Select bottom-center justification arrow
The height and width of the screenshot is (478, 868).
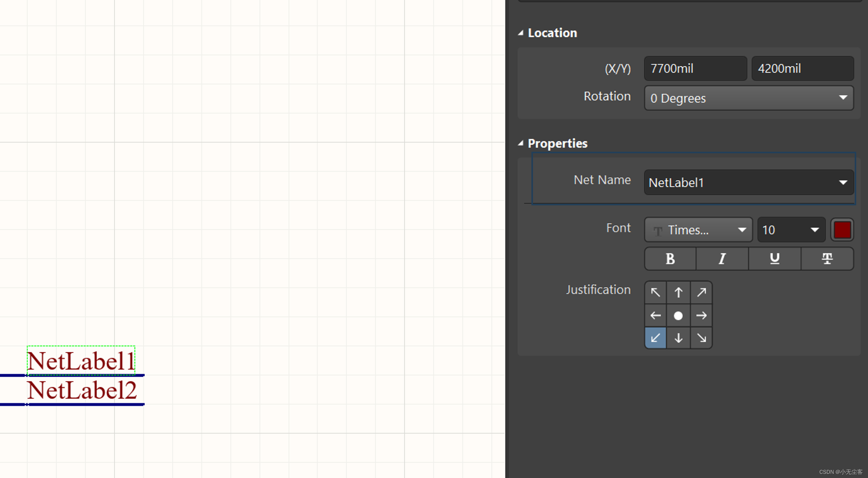click(x=678, y=338)
